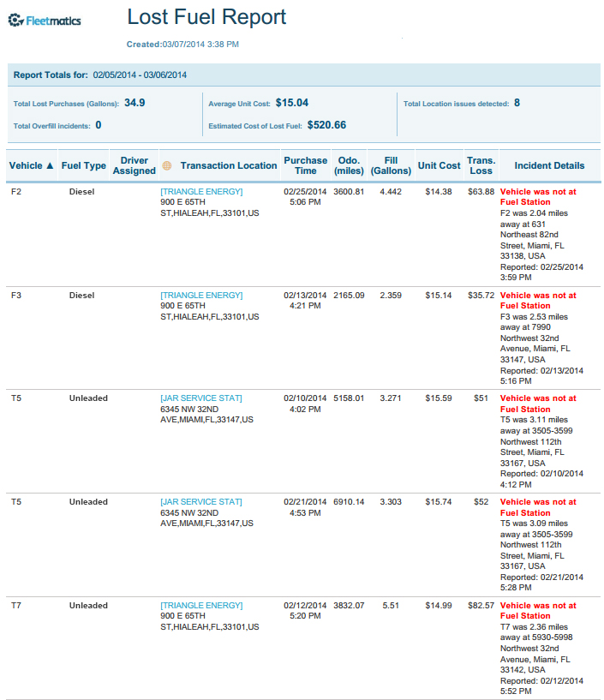604x700 pixels.
Task: Sort by the Purchase Time column
Action: pyautogui.click(x=306, y=165)
